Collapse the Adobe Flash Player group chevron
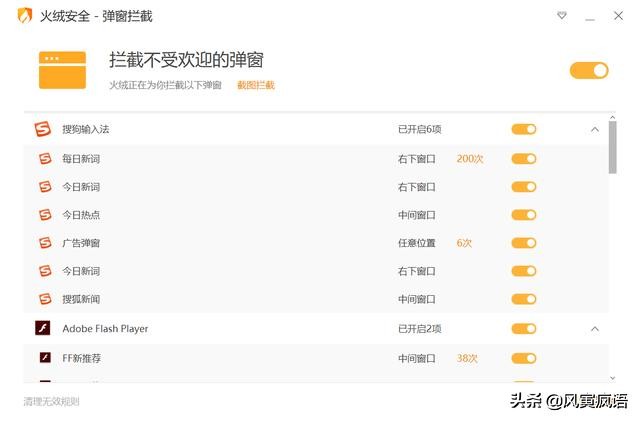The image size is (640, 421). pos(595,329)
